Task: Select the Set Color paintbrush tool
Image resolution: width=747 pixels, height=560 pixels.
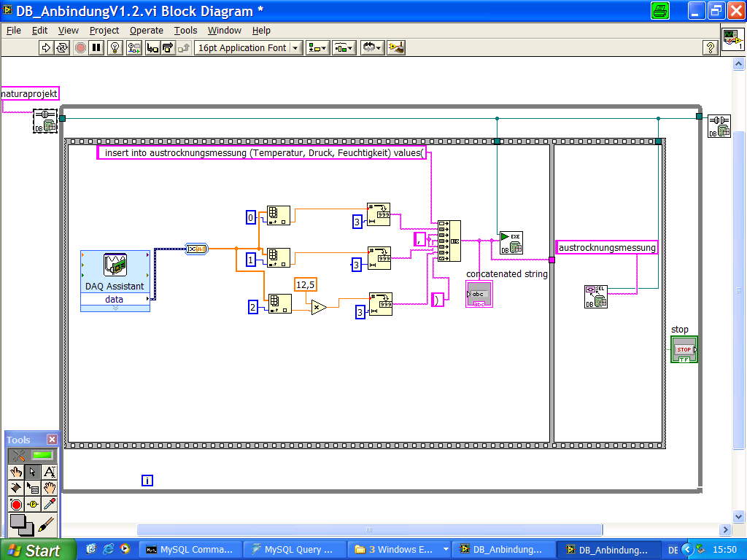Action: pos(46,525)
